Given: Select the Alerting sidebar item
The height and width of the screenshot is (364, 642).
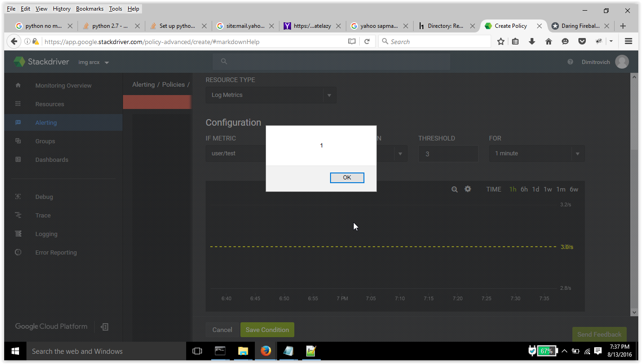Looking at the screenshot, I should pos(64,122).
